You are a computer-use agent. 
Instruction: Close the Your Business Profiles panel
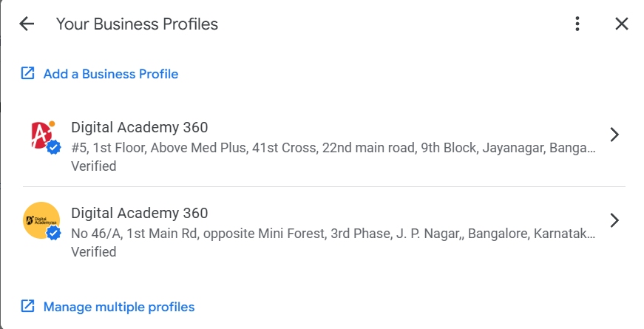pos(621,24)
